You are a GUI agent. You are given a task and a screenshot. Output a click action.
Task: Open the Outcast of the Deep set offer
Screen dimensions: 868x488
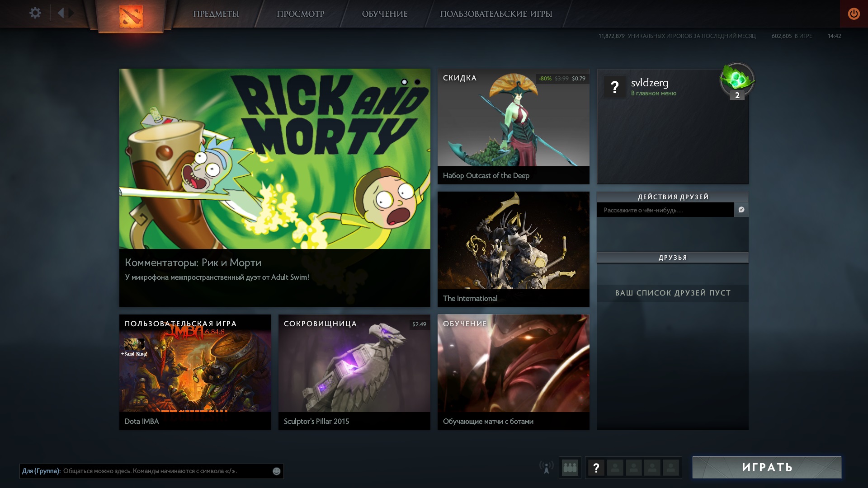pyautogui.click(x=513, y=127)
